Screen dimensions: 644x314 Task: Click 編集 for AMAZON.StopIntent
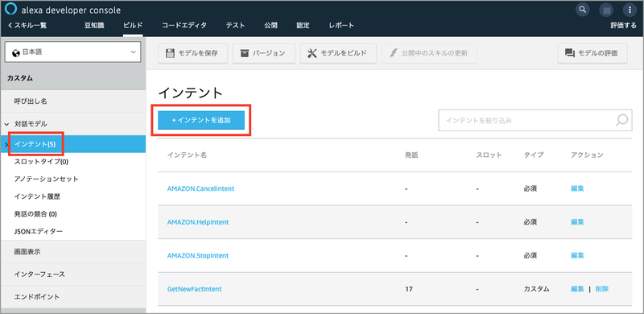(577, 256)
